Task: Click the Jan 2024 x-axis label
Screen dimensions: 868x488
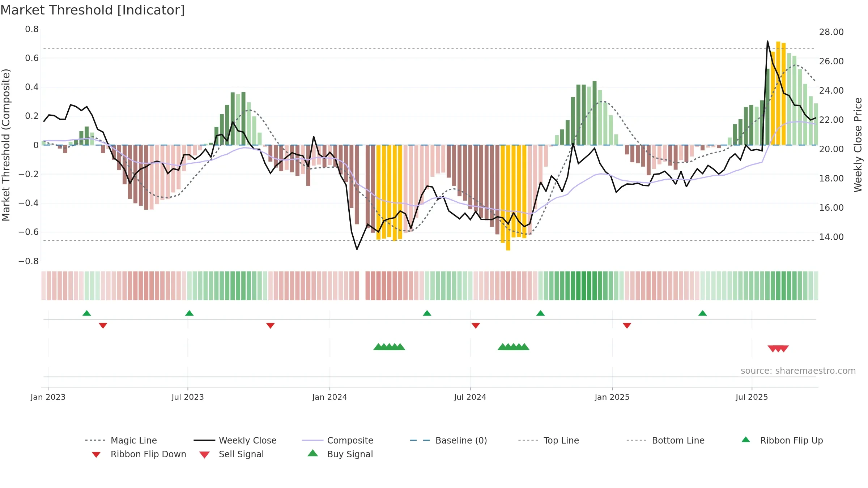Action: click(329, 397)
